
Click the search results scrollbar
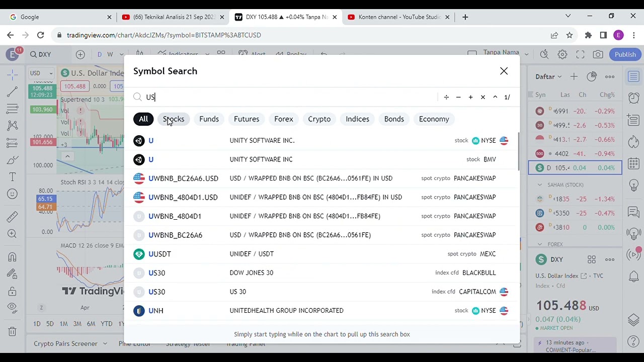[518, 151]
